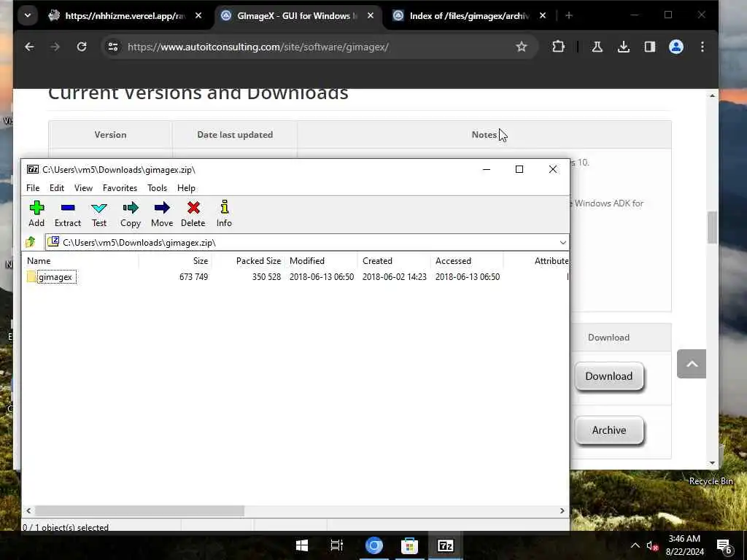
Task: Open the File menu in 7-Zip
Action: click(33, 188)
